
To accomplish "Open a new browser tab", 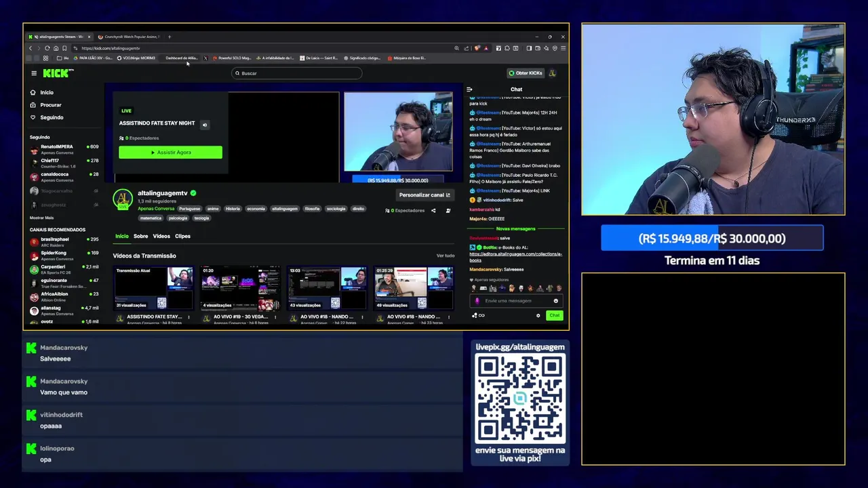I will click(x=170, y=37).
